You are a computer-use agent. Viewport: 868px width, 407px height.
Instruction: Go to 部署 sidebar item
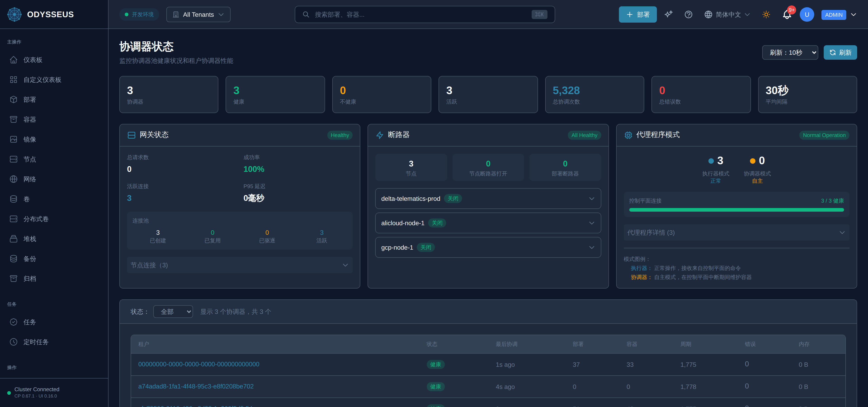pyautogui.click(x=54, y=99)
